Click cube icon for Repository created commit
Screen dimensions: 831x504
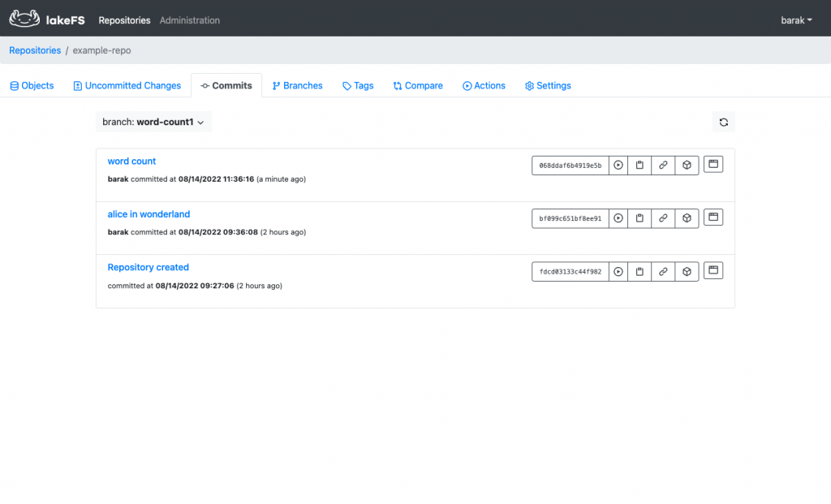(x=687, y=271)
